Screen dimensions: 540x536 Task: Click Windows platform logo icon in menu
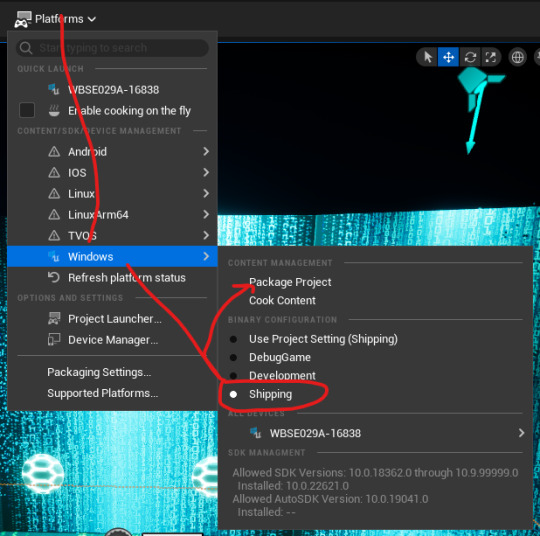click(54, 256)
